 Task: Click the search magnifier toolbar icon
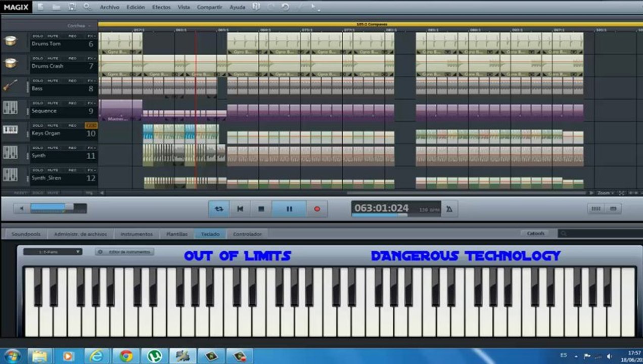pos(87,7)
